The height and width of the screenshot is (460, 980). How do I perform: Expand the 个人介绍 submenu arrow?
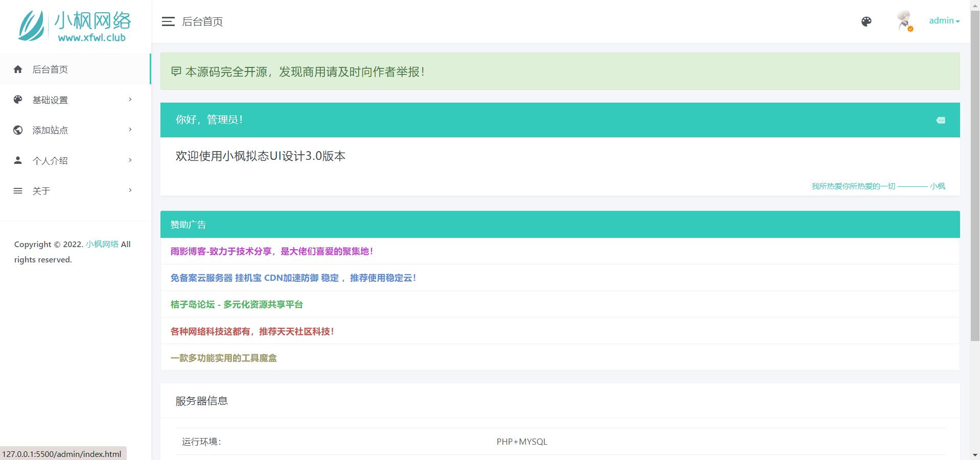130,160
